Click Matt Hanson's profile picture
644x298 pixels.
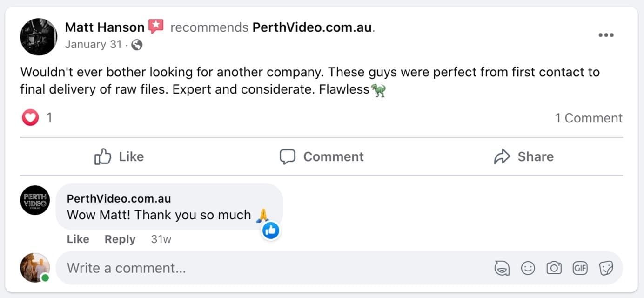[x=39, y=37]
